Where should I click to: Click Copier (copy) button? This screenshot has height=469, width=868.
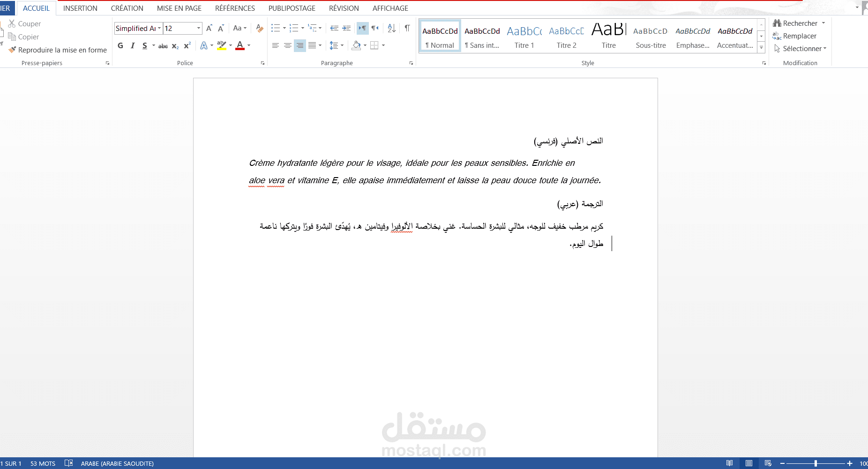(x=24, y=37)
